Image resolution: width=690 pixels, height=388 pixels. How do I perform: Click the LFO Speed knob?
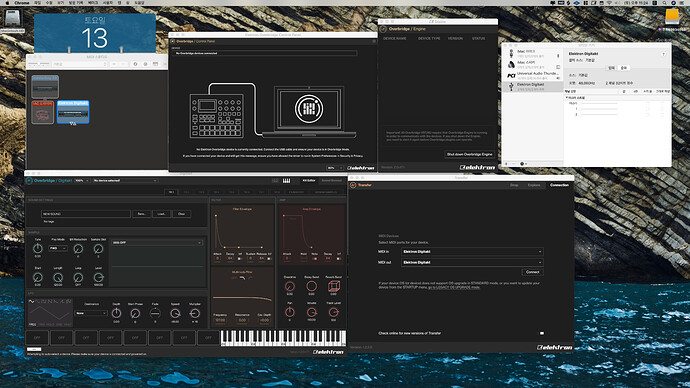[175, 313]
